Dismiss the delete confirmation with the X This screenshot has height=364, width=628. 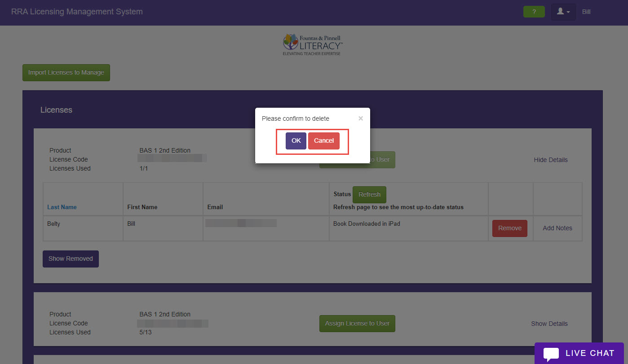coord(361,118)
